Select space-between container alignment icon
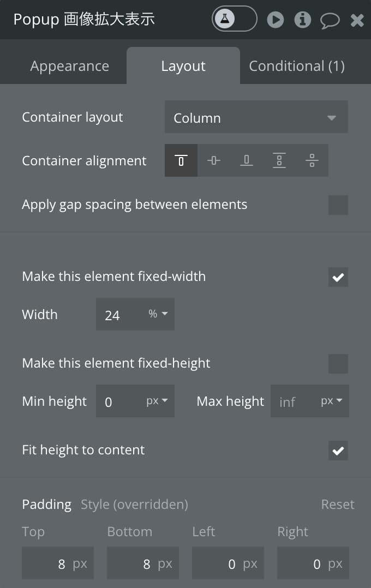This screenshot has width=371, height=588. [279, 160]
